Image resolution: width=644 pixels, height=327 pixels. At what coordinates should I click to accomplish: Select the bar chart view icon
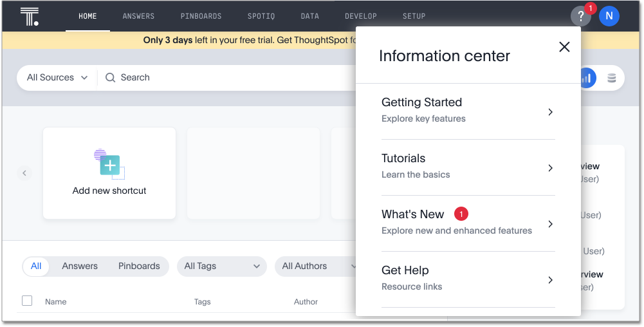point(586,78)
